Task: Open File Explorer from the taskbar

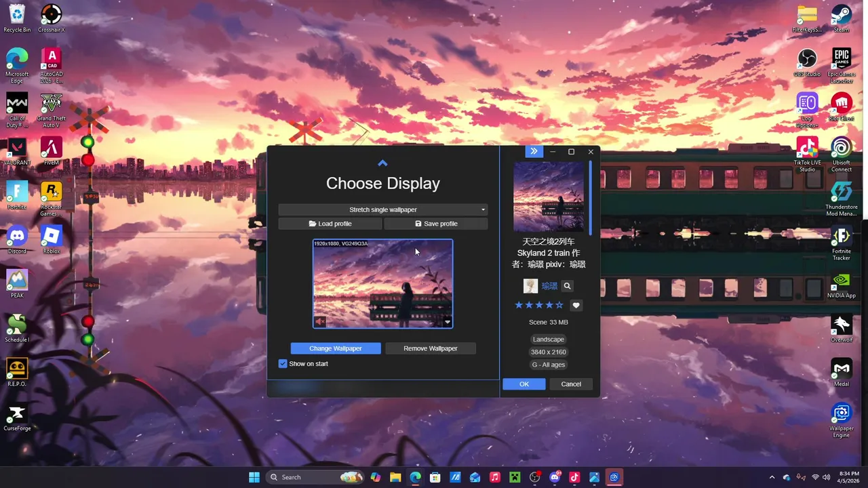Action: [395, 477]
